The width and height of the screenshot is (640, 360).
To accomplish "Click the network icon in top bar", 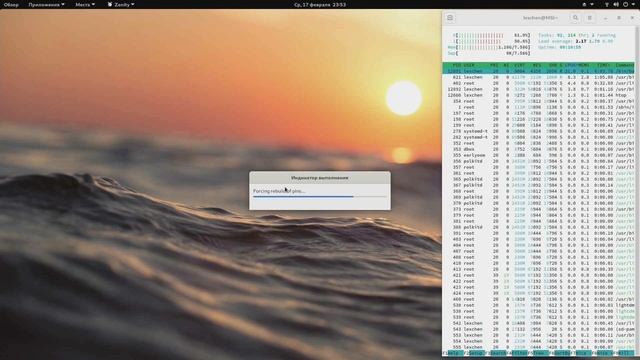I will tap(607, 4).
